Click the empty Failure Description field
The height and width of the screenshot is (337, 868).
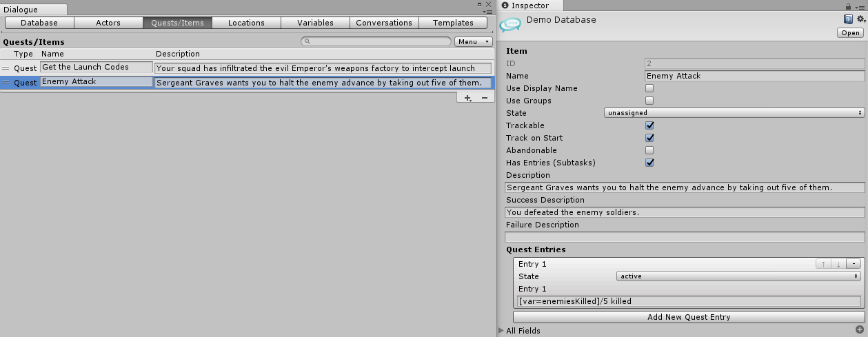(685, 237)
